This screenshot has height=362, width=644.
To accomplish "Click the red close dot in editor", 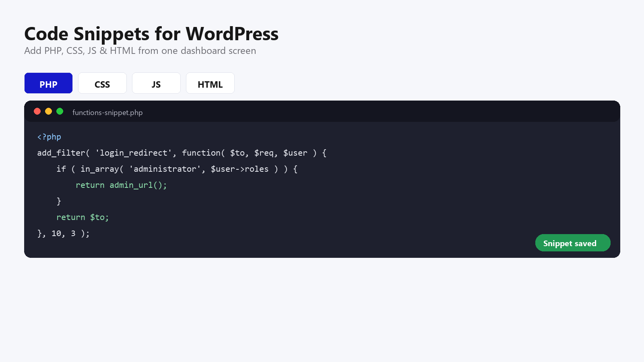I will (x=37, y=111).
